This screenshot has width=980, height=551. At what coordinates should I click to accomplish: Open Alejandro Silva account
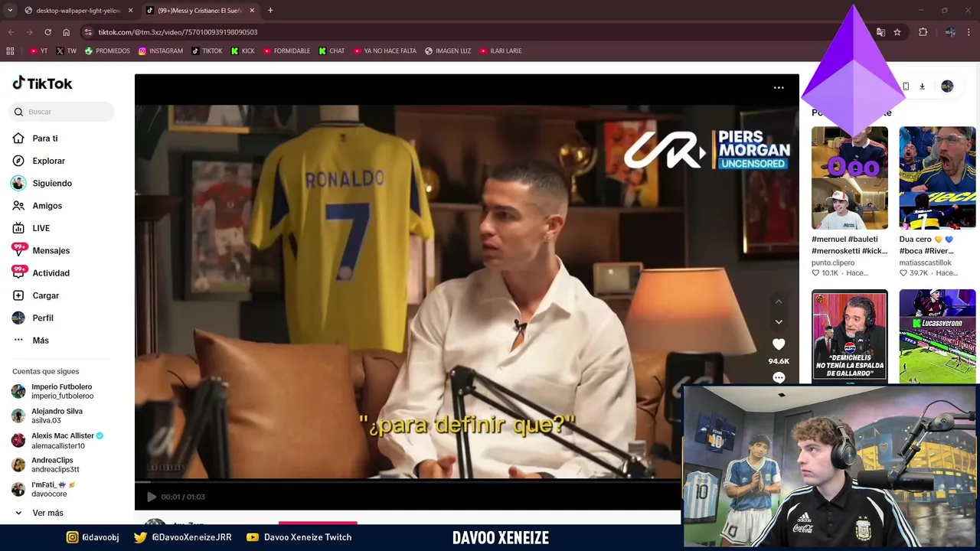tap(57, 416)
